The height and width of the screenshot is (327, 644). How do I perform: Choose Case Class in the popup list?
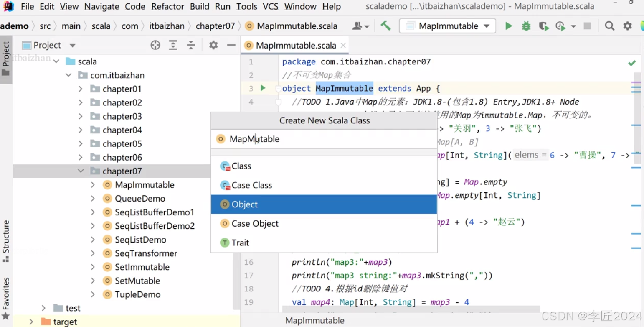click(x=324, y=185)
